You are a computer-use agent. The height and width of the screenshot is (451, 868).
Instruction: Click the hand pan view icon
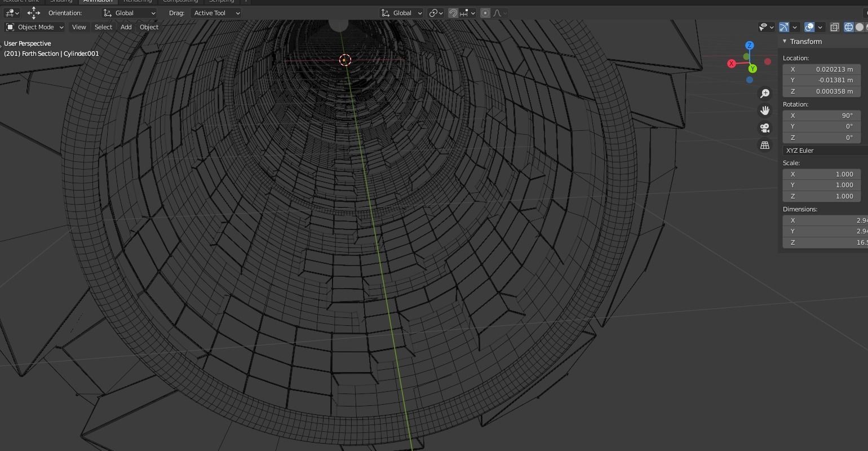[765, 110]
